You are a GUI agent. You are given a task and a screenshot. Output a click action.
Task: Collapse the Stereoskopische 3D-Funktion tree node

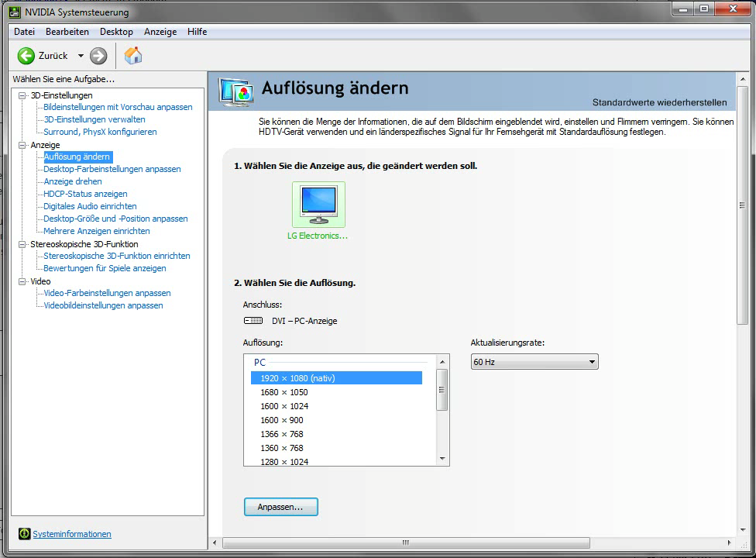(22, 245)
